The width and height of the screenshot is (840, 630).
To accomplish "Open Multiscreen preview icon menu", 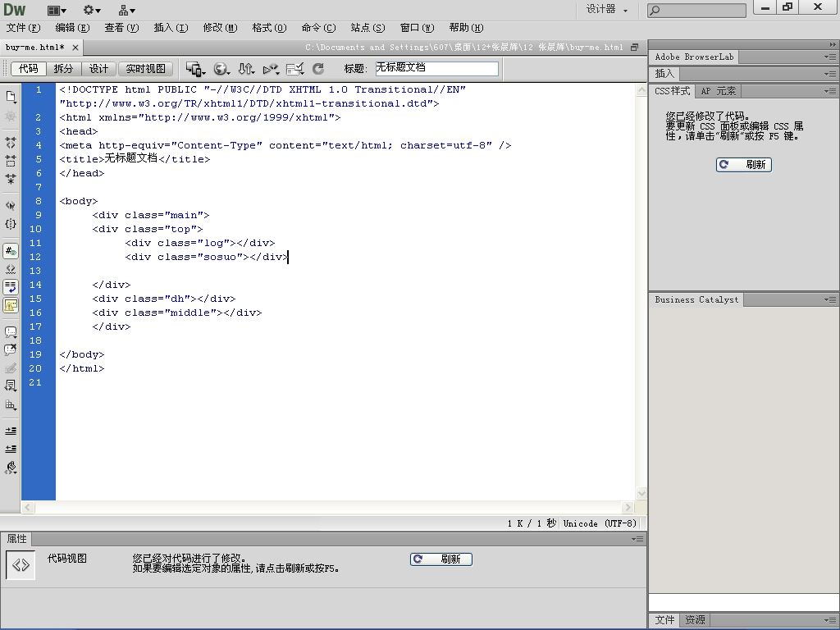I will (x=195, y=69).
